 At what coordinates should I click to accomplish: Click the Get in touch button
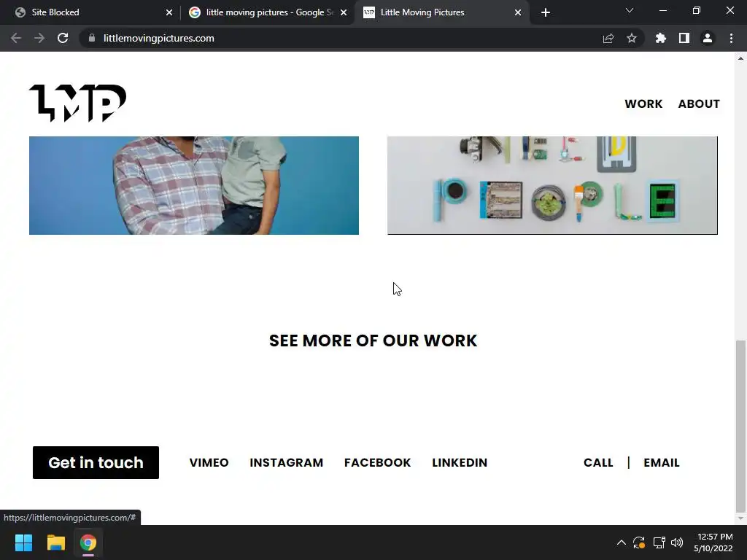click(x=96, y=462)
